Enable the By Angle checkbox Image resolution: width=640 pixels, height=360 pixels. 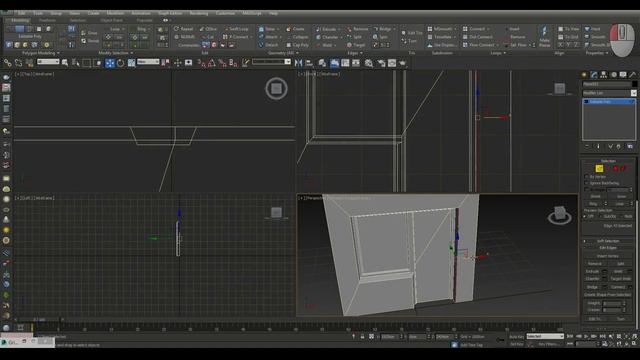tap(587, 190)
